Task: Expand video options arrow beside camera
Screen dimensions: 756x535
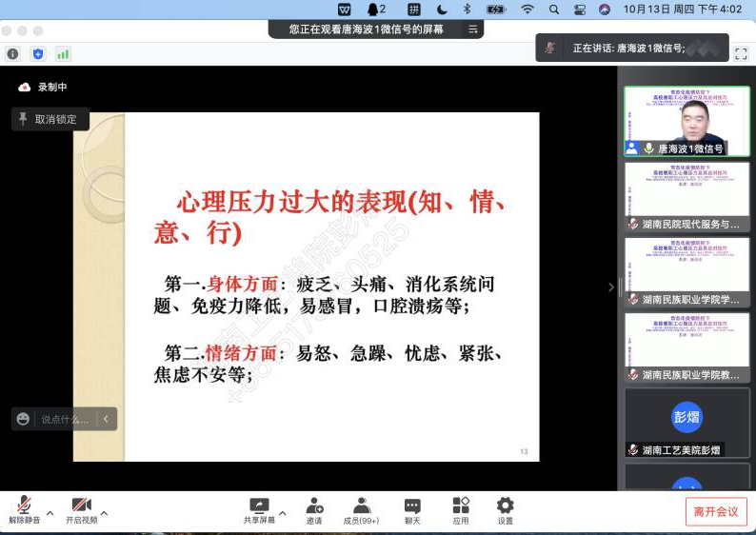Action: tap(104, 512)
